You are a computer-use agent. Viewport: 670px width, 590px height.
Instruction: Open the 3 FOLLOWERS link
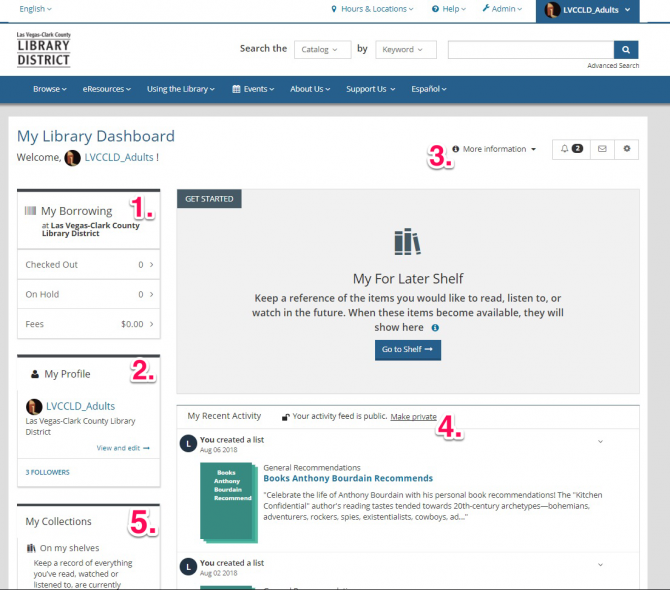[47, 472]
